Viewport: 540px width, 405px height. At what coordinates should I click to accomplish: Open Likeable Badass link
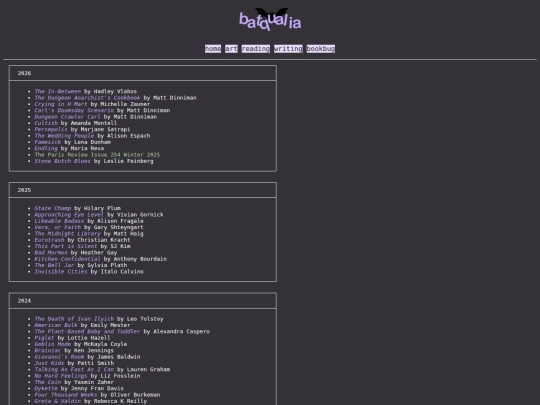[x=59, y=221]
